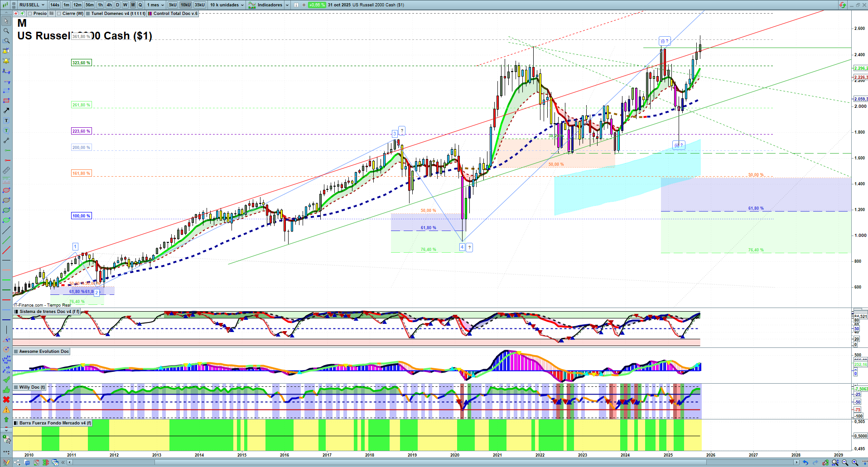
Task: Click the +0,66 % change indicator
Action: 317,5
